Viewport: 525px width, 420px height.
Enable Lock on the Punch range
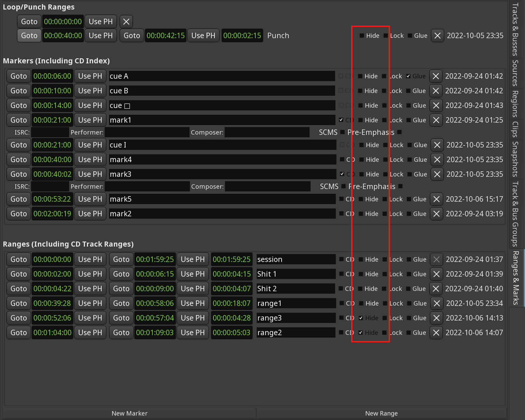click(386, 36)
